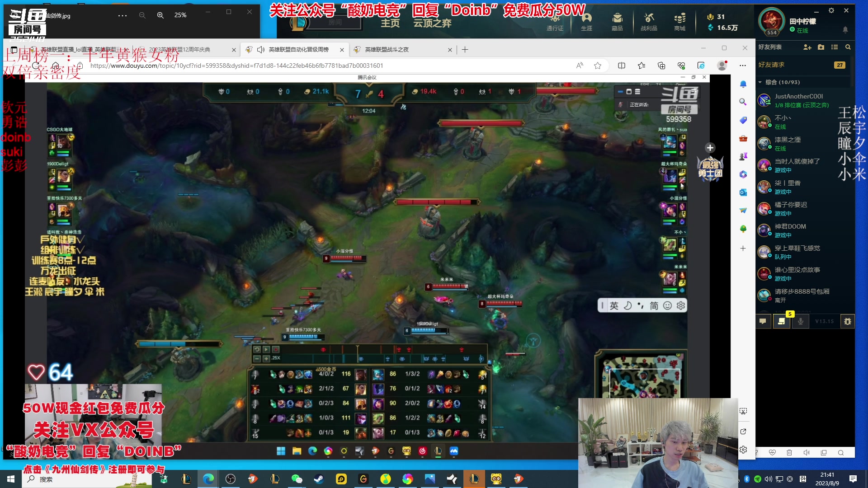This screenshot has height=488, width=868.
Task: Toggle IME 英 language mode
Action: pyautogui.click(x=614, y=306)
